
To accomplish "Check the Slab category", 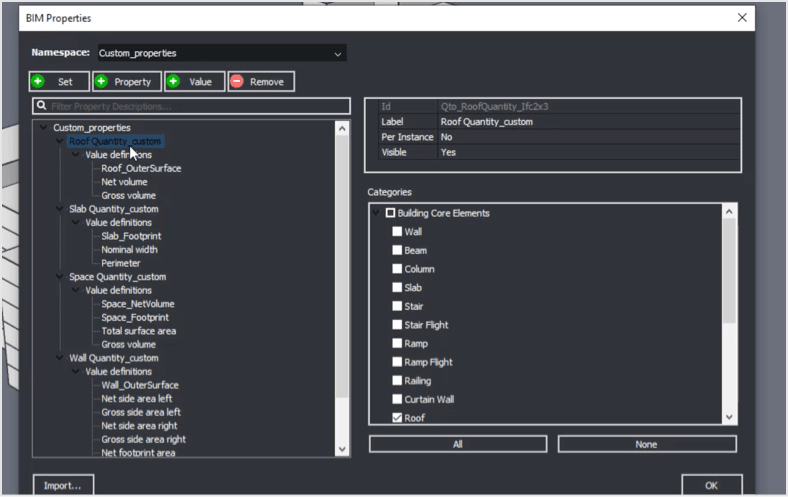I will tap(397, 287).
